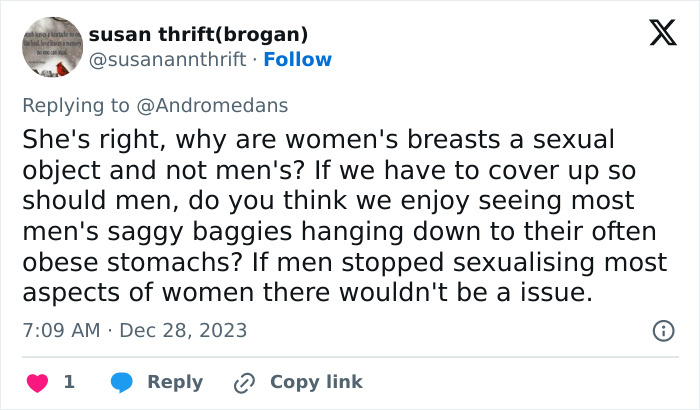
Task: Like the tweet with the heart icon
Action: coord(37,382)
